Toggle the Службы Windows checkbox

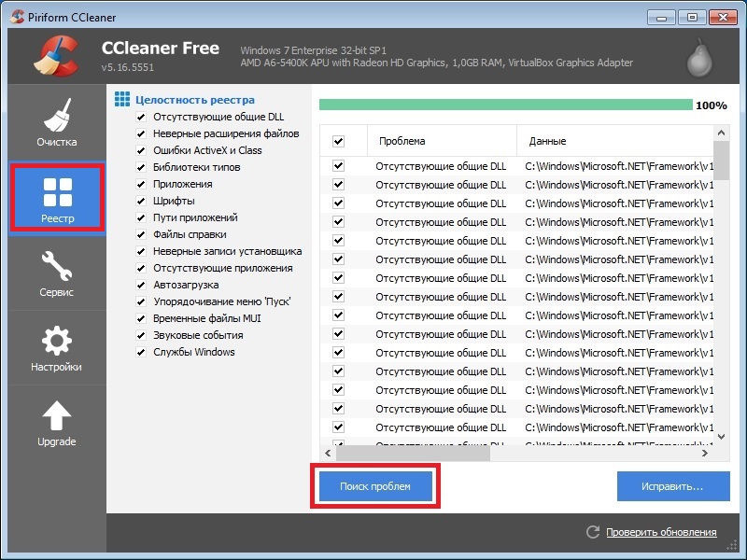pos(141,352)
